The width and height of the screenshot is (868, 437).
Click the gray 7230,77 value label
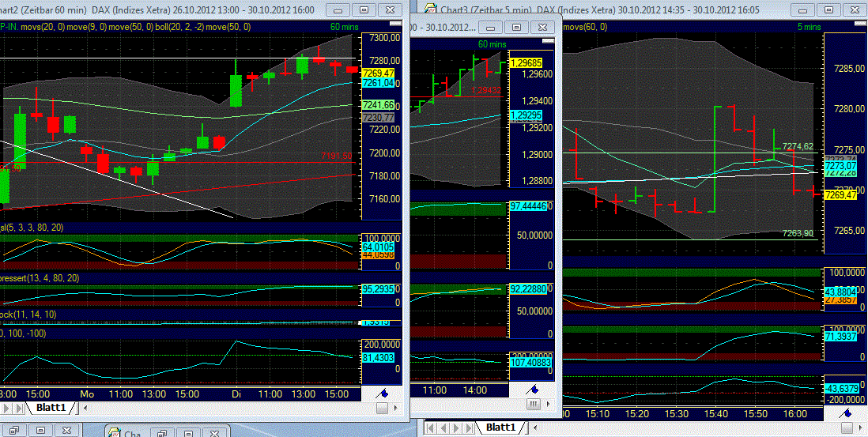[x=378, y=117]
